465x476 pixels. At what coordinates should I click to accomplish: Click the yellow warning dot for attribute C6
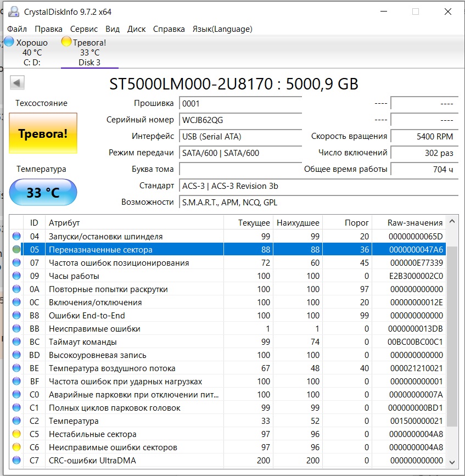(x=16, y=447)
